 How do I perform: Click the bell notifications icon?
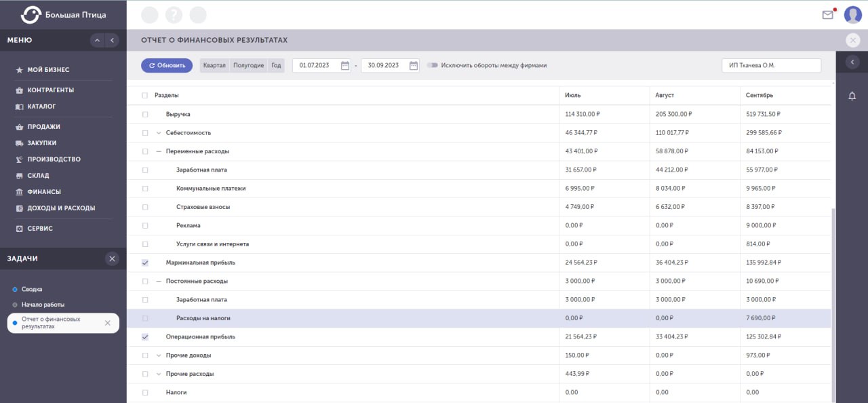(x=852, y=96)
